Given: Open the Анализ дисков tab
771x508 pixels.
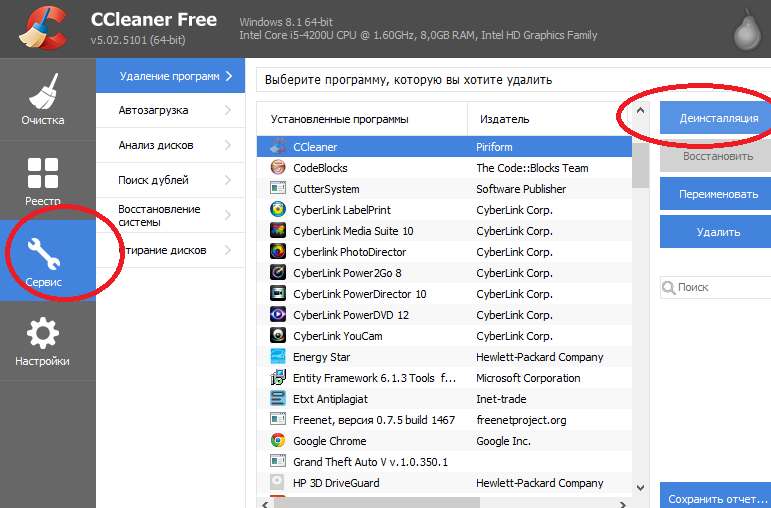Looking at the screenshot, I should [x=170, y=145].
